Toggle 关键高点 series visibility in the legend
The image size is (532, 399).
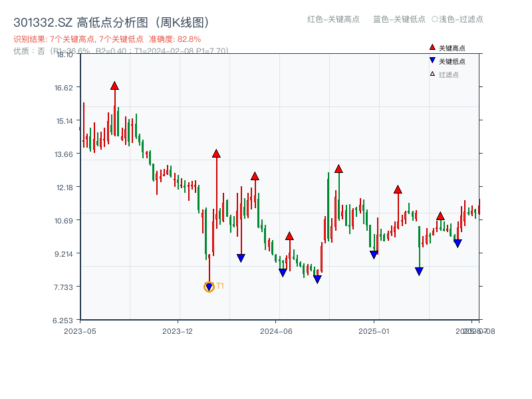pos(450,47)
